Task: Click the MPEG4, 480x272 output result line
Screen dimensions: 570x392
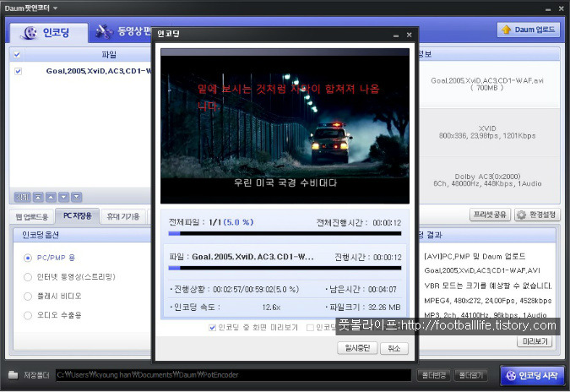Action: 488,301
